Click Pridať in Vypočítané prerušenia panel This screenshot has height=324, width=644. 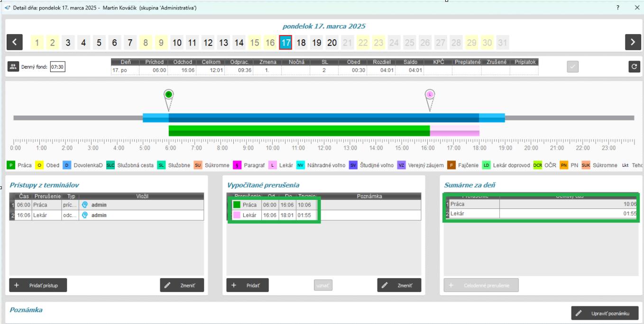248,286
